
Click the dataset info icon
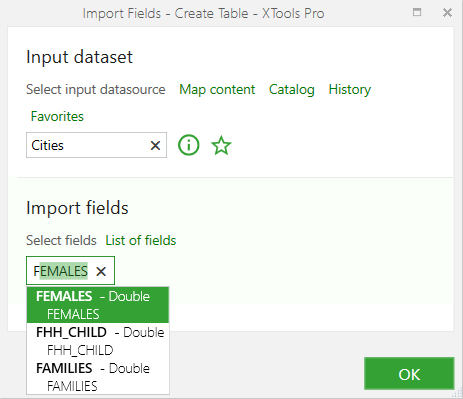coord(189,145)
